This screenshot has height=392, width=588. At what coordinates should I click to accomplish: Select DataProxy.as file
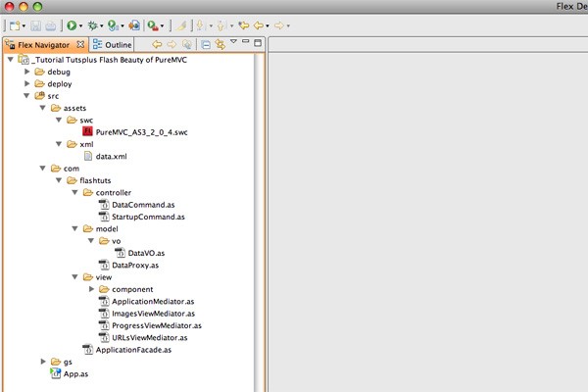(x=135, y=266)
